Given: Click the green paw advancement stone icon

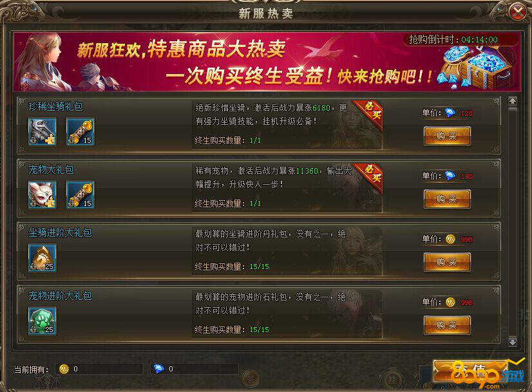Looking at the screenshot, I should [43, 321].
